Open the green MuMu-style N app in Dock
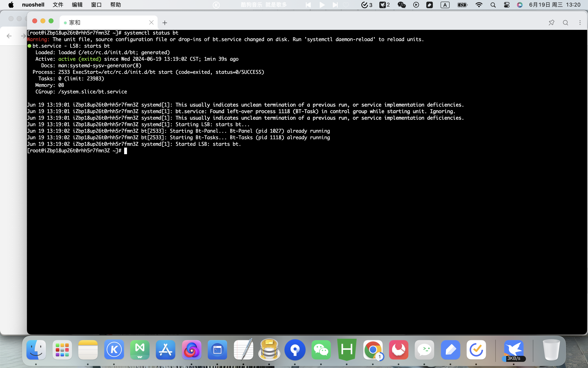Screen dimensions: 588x368 (x=140, y=350)
